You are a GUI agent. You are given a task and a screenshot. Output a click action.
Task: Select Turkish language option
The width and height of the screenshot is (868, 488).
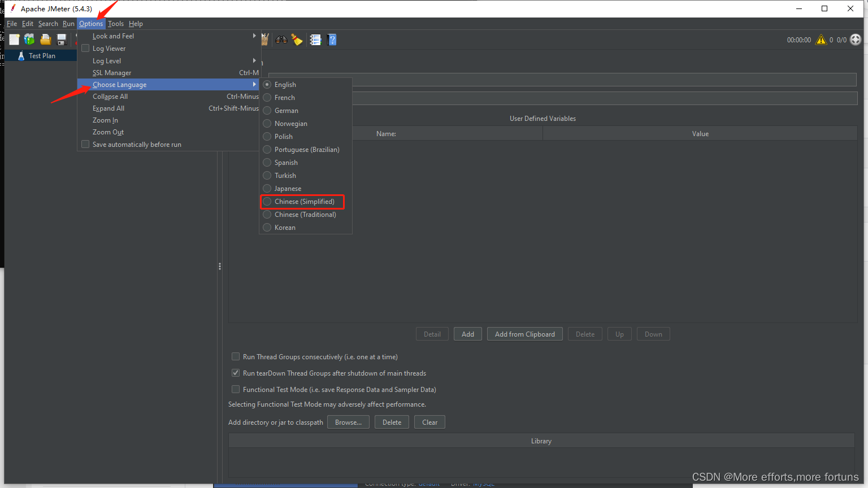click(x=306, y=175)
